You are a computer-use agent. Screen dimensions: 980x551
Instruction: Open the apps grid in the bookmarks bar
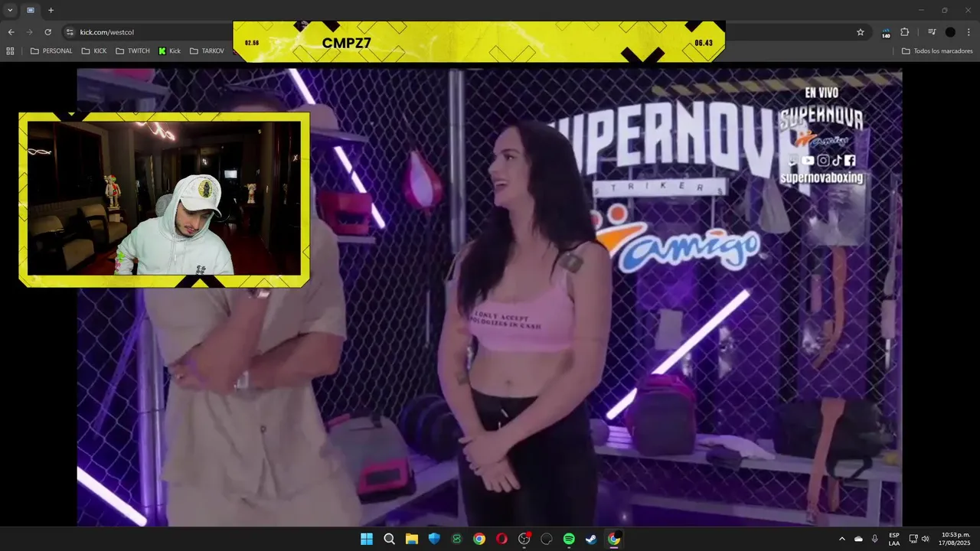[x=10, y=51]
